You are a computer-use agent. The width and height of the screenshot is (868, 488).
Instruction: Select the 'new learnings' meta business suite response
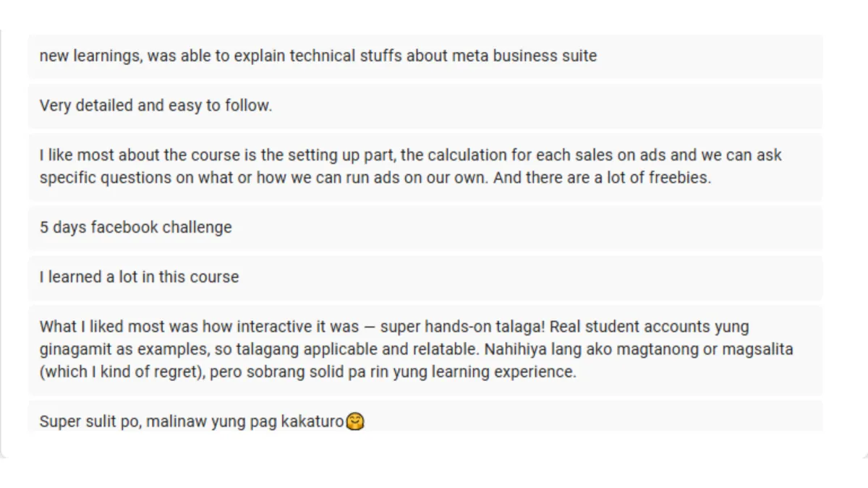pos(318,56)
